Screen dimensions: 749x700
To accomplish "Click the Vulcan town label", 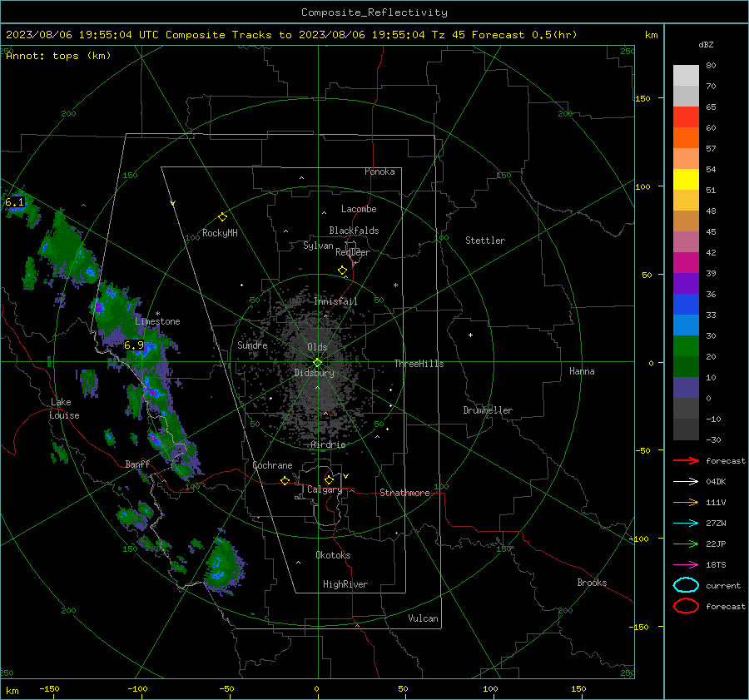I will (x=424, y=618).
